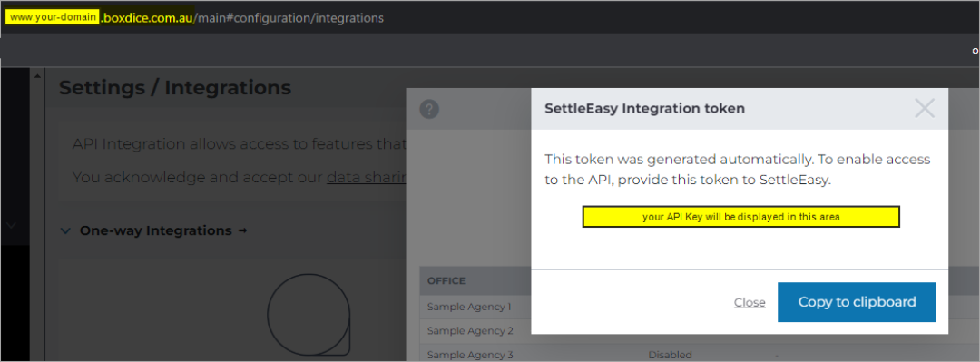This screenshot has width=980, height=362.
Task: Collapse the One-way Integrations section chevron
Action: point(65,230)
